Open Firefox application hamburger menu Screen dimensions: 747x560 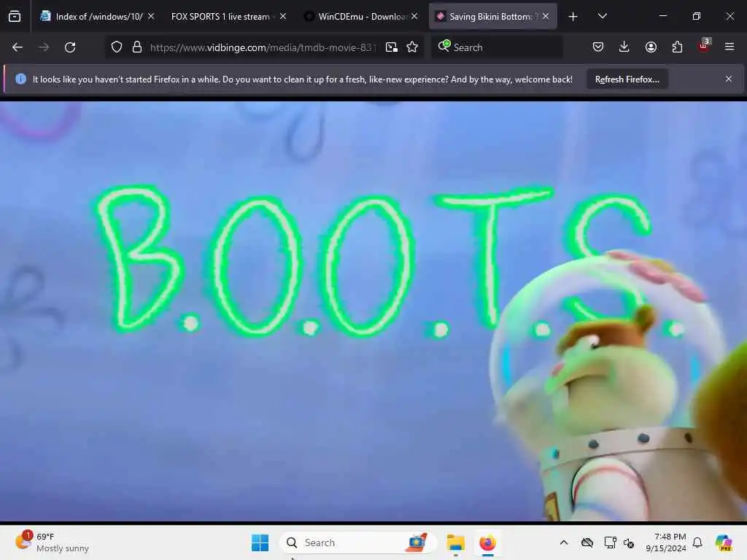(x=729, y=47)
